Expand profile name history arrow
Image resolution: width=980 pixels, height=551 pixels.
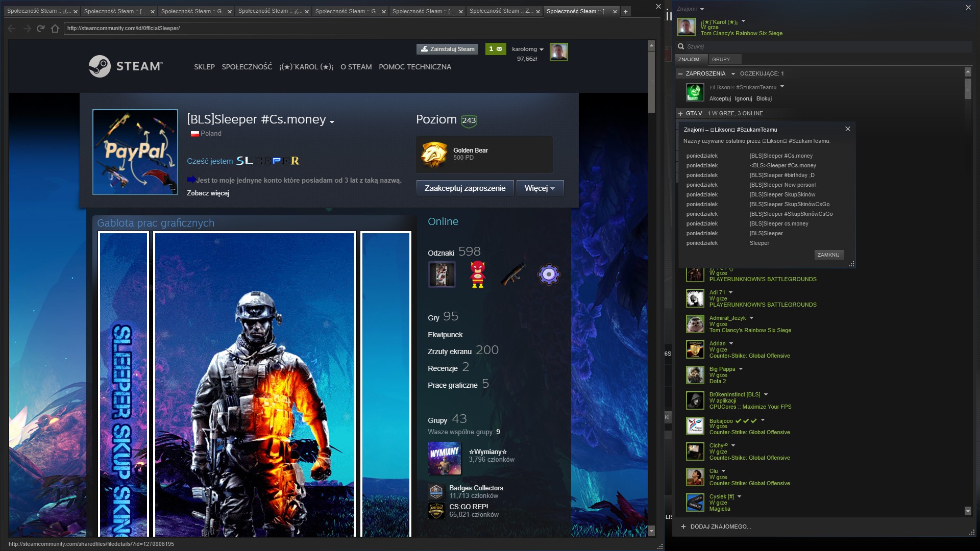pos(332,122)
